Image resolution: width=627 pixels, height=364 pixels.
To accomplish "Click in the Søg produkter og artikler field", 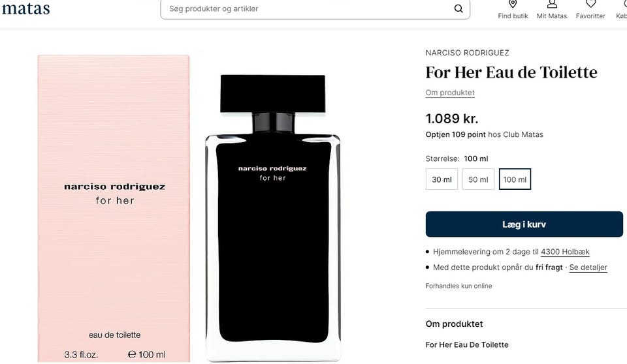I will coord(308,8).
